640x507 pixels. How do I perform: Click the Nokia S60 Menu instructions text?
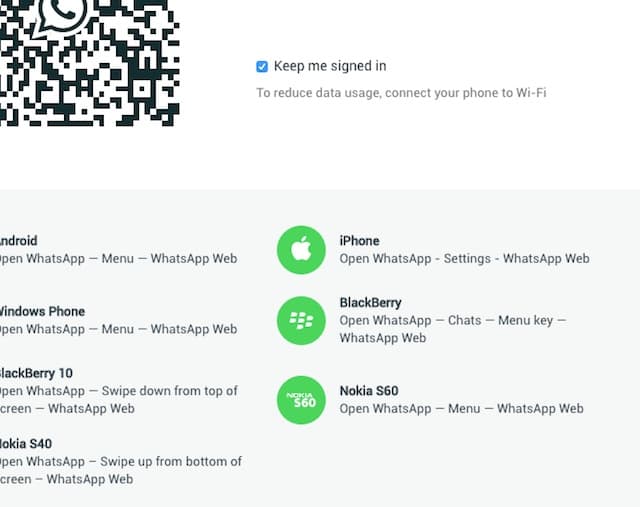tap(462, 409)
